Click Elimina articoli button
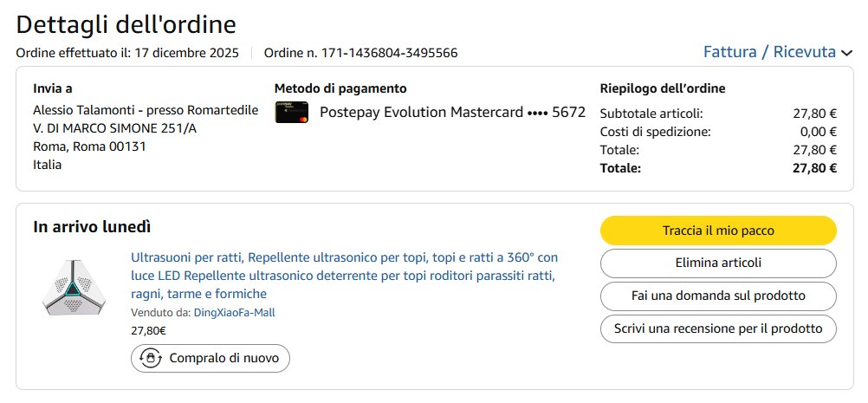Image resolution: width=868 pixels, height=403 pixels. [x=718, y=263]
